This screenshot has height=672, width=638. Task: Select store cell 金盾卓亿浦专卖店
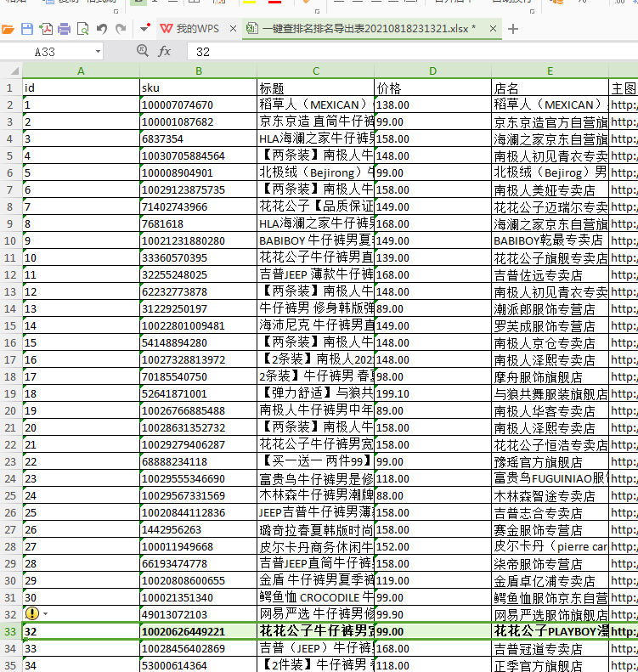click(550, 581)
